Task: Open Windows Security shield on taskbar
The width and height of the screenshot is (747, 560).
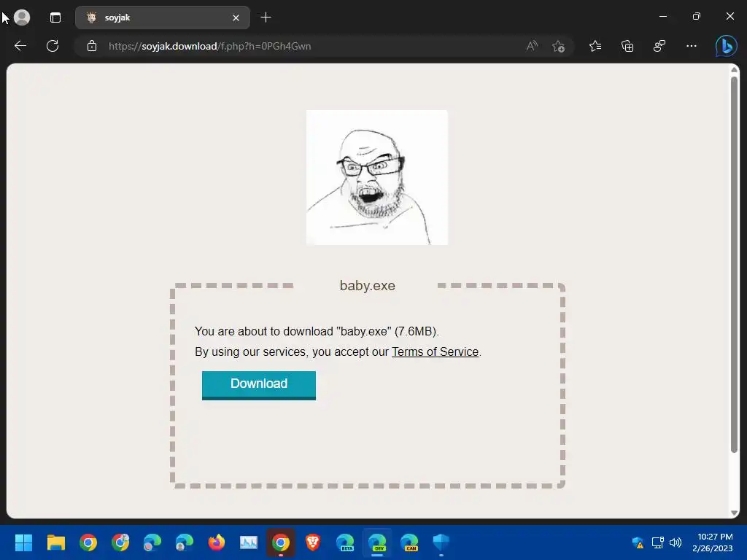Action: (x=441, y=542)
